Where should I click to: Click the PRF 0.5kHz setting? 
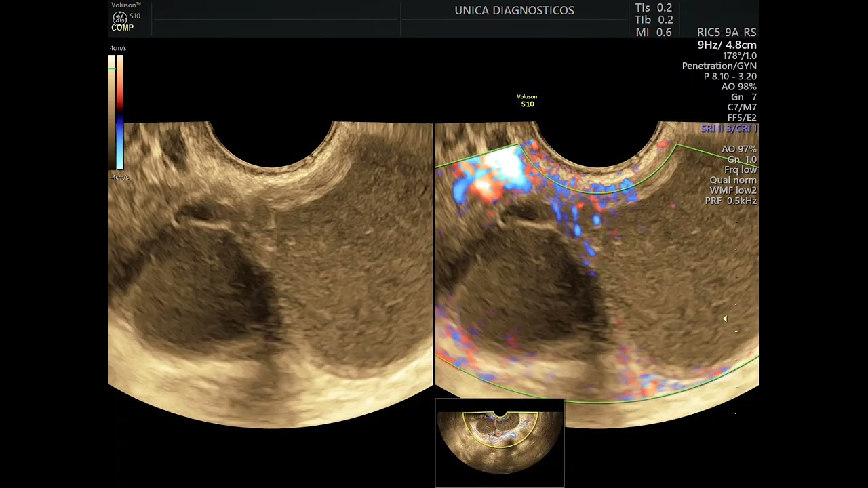(730, 201)
